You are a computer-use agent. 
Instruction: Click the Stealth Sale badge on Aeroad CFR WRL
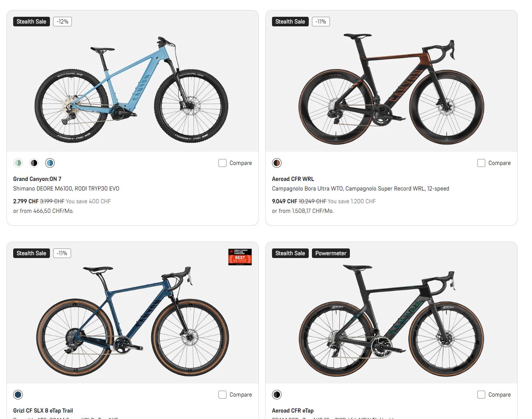tap(290, 22)
